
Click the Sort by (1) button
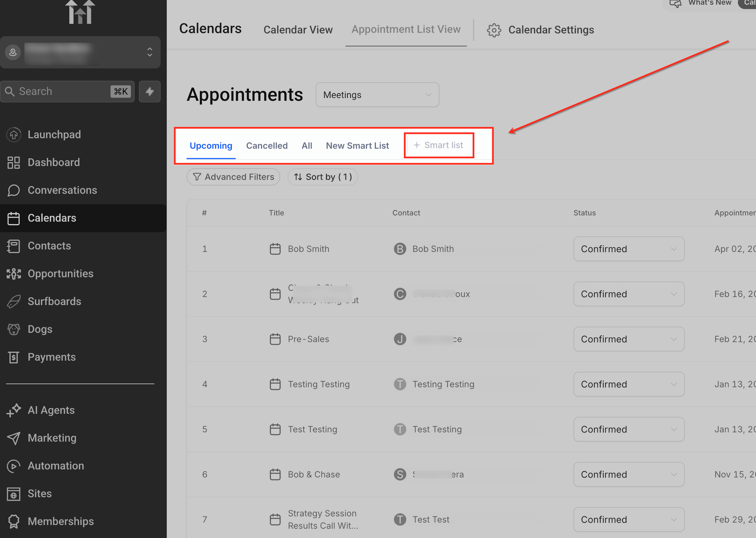pyautogui.click(x=323, y=177)
